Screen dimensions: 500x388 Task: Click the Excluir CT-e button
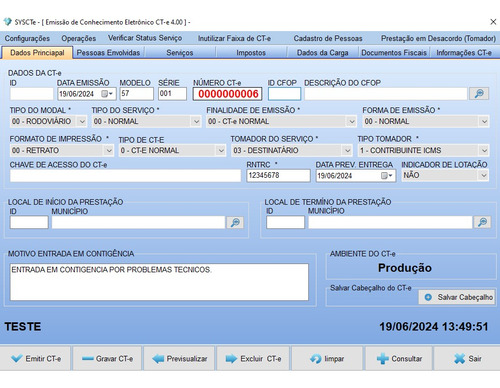pos(253,359)
